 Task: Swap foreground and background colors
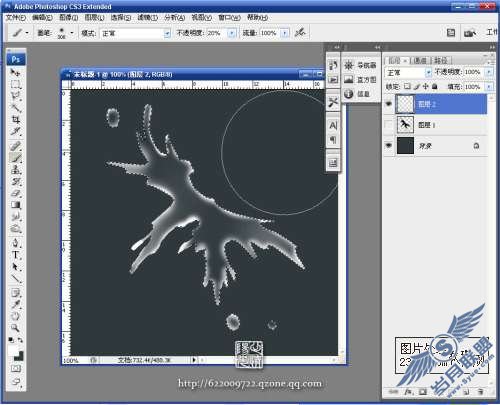[x=20, y=340]
